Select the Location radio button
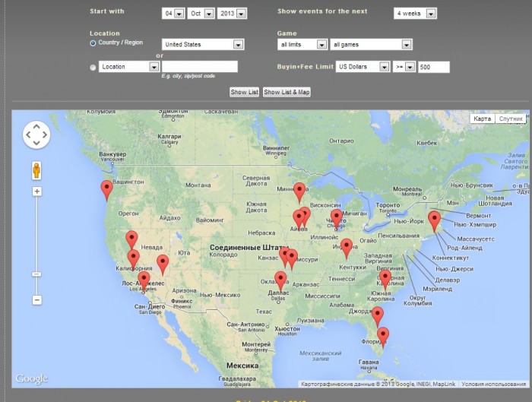 tap(93, 68)
